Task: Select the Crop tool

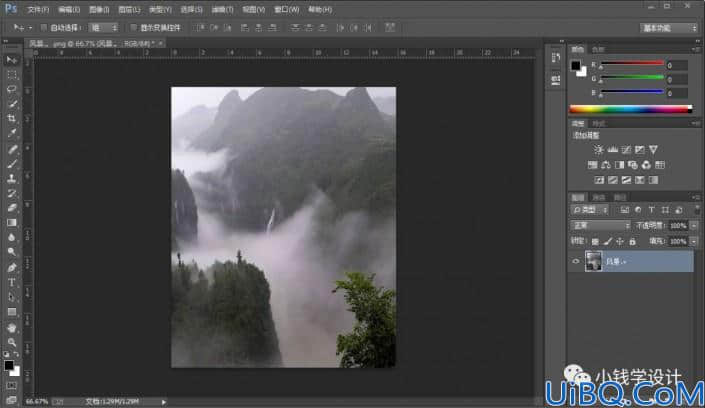Action: (12, 119)
